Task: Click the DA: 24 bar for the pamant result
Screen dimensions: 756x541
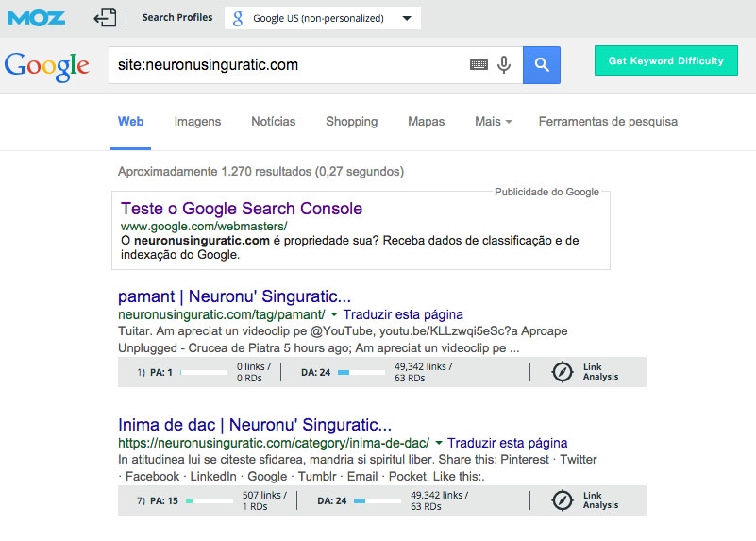Action: click(x=361, y=372)
